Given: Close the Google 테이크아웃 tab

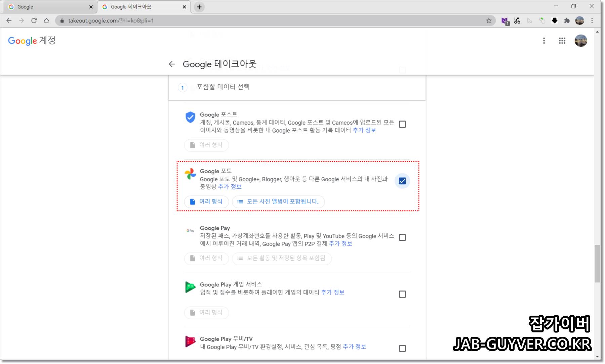Looking at the screenshot, I should 184,7.
